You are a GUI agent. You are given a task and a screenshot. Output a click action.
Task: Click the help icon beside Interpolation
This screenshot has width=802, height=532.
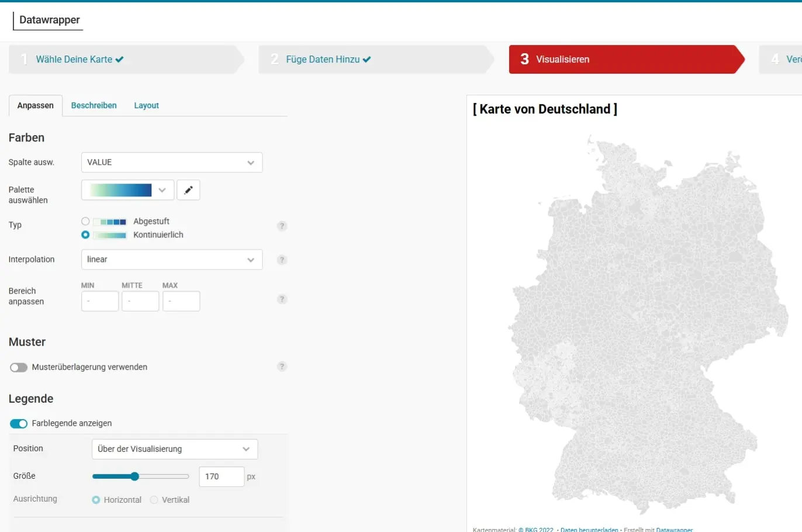tap(282, 260)
